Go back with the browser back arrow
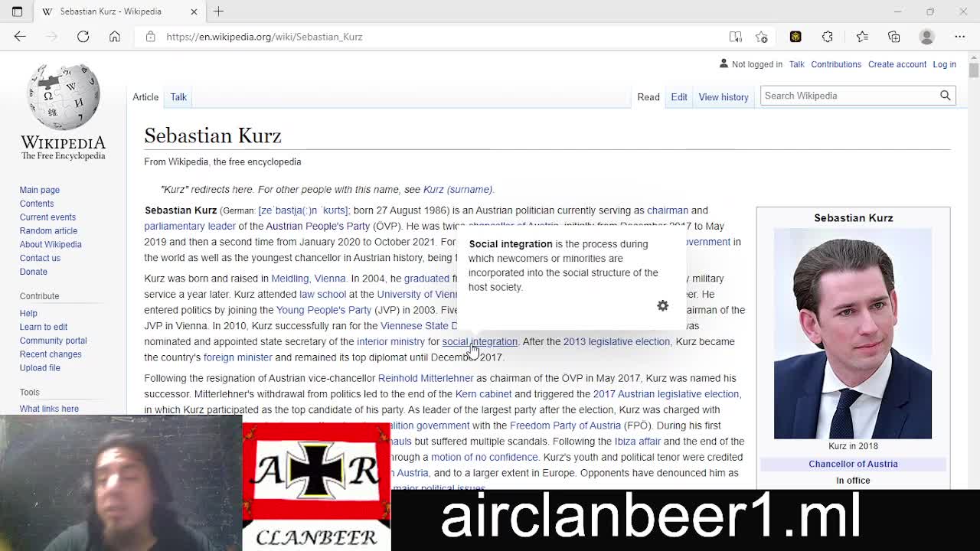980x551 pixels. coord(20,37)
